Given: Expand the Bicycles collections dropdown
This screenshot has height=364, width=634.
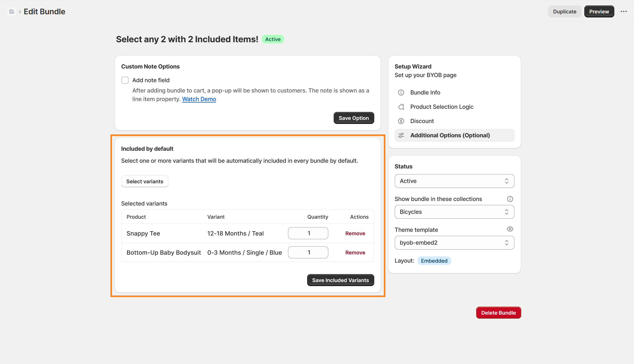Looking at the screenshot, I should pyautogui.click(x=454, y=212).
